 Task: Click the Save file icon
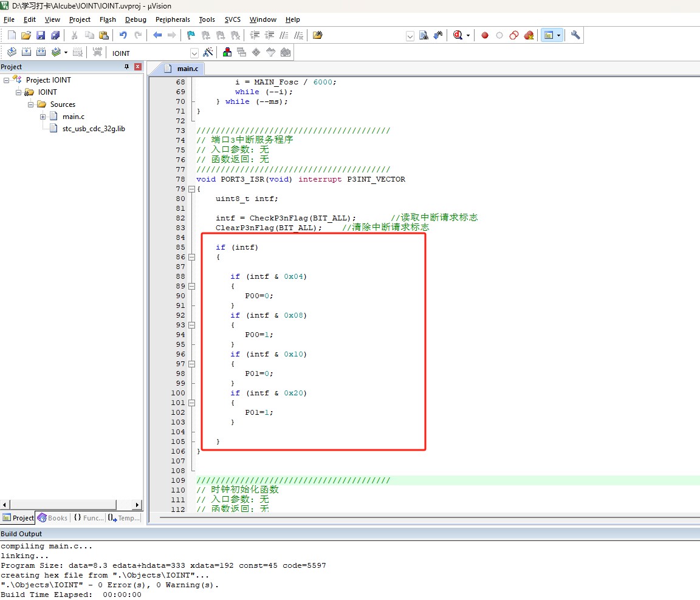pyautogui.click(x=41, y=35)
